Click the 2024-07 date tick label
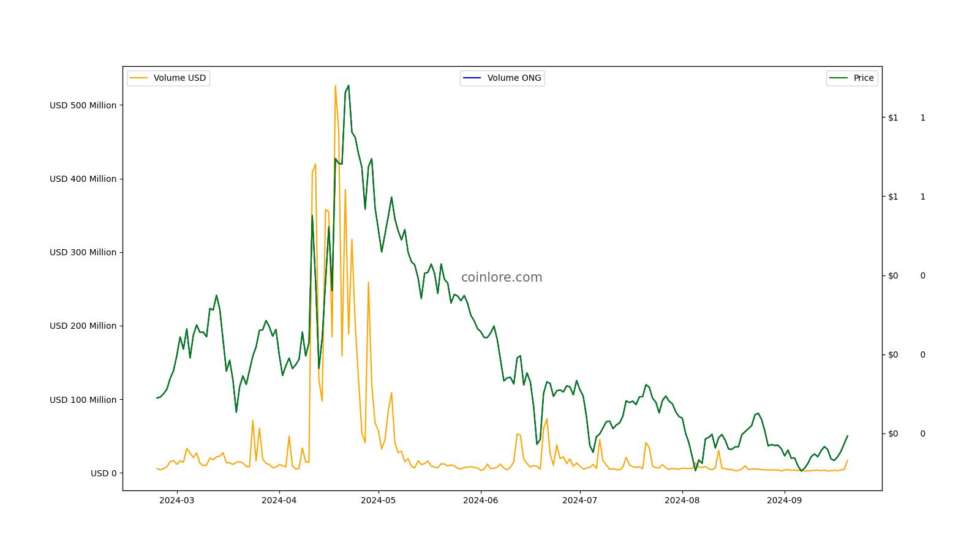The height and width of the screenshot is (551, 980). pos(579,500)
